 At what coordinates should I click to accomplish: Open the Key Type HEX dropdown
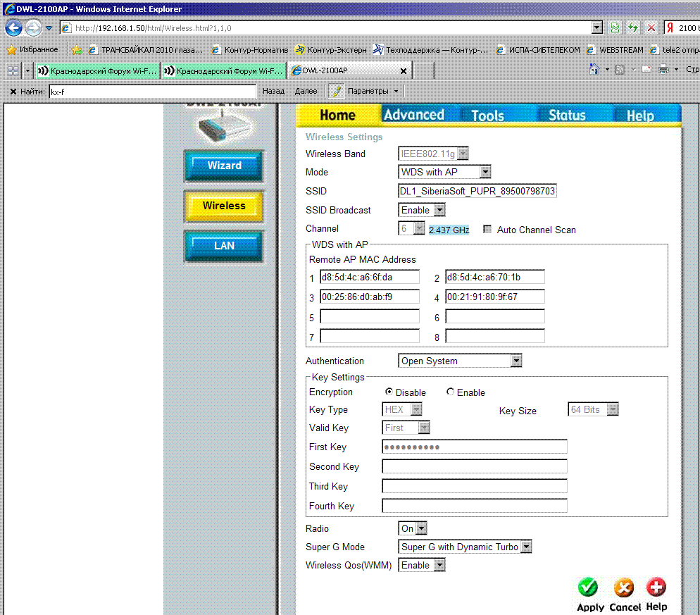point(402,409)
